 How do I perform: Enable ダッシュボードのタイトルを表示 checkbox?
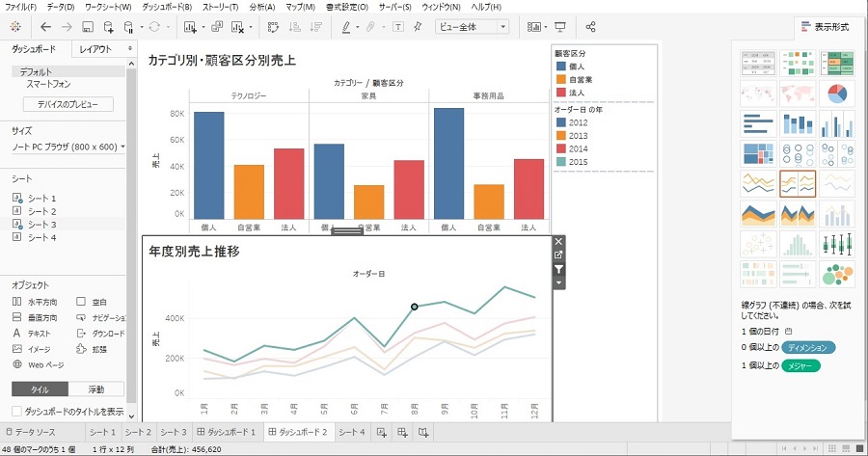tap(17, 411)
